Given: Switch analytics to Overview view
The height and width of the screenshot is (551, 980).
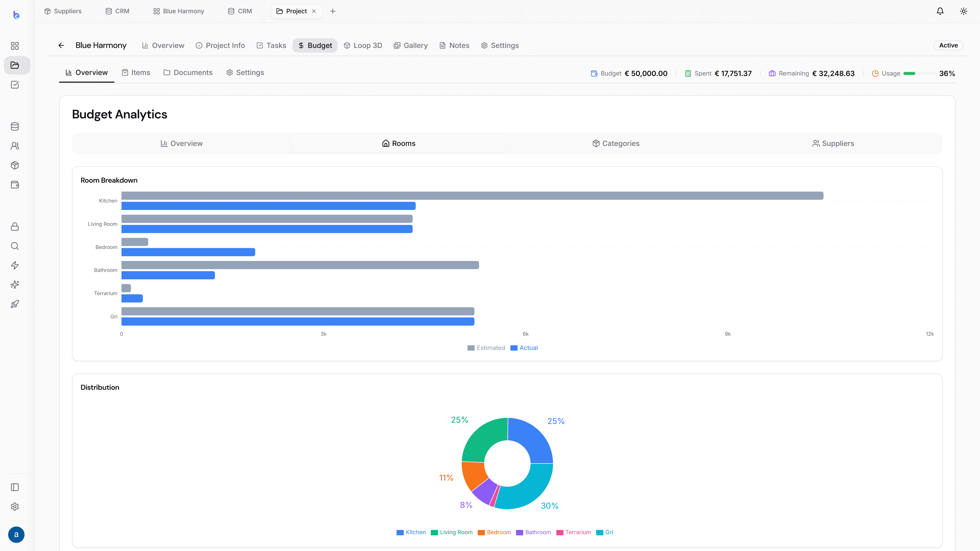Looking at the screenshot, I should pos(181,143).
